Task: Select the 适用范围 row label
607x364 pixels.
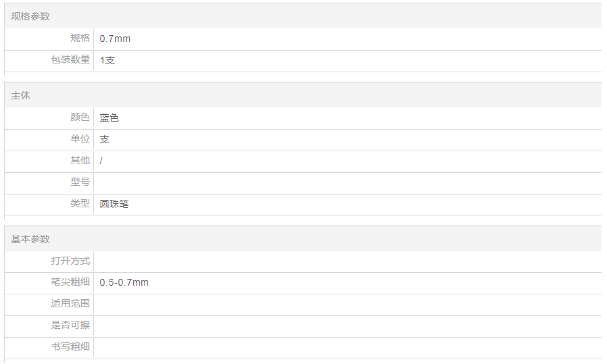Action: coord(70,304)
